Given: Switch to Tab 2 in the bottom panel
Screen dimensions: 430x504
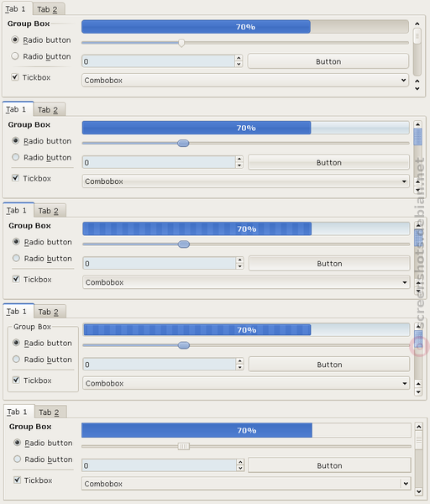Looking at the screenshot, I should click(50, 412).
